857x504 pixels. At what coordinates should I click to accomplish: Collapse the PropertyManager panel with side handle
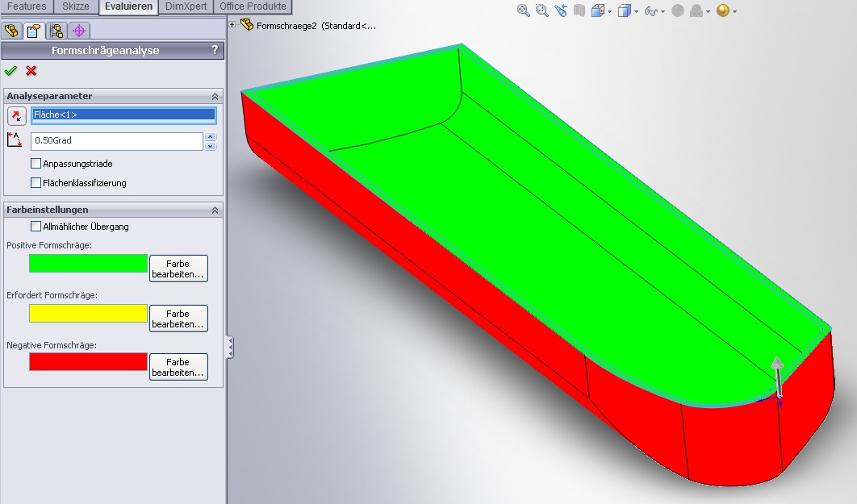230,348
